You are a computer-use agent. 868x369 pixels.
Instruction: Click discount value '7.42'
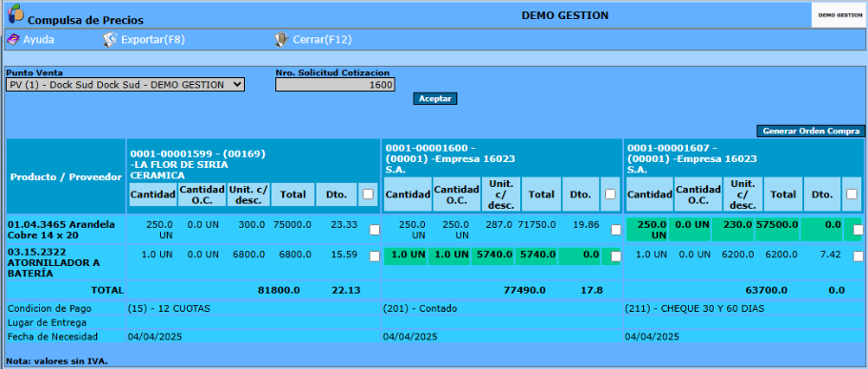pos(830,255)
